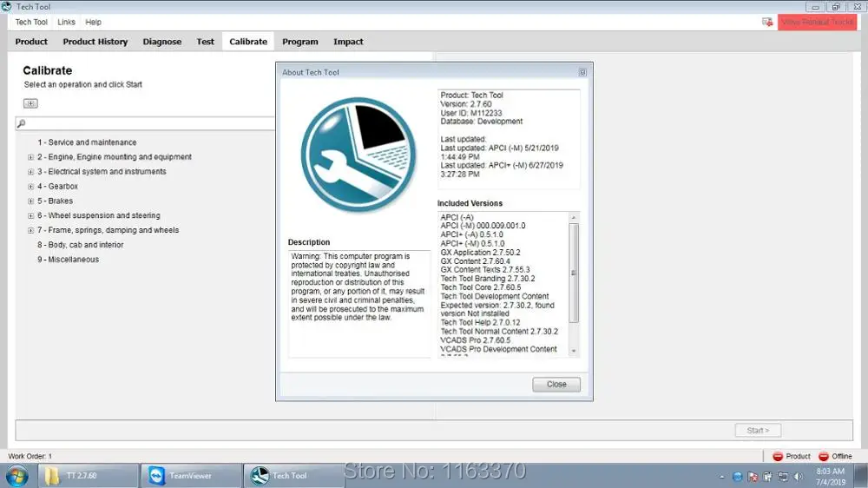Screen dimensions: 868x488
Task: Click 'Work Order: 1' in status bar
Action: [30, 457]
